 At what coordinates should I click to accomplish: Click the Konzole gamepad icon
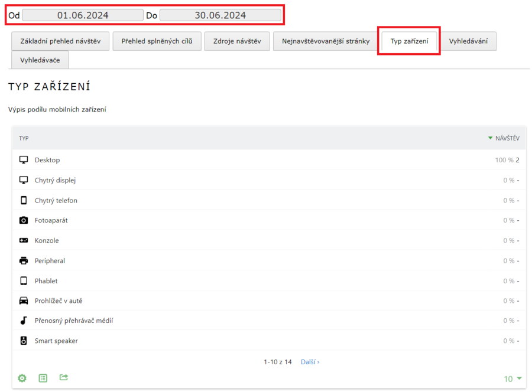click(24, 240)
